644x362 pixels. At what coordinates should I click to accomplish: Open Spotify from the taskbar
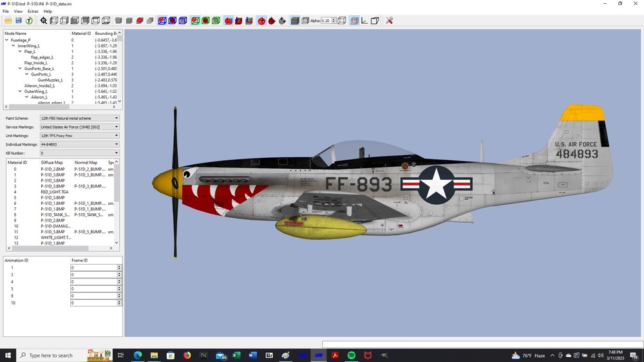tap(351, 356)
